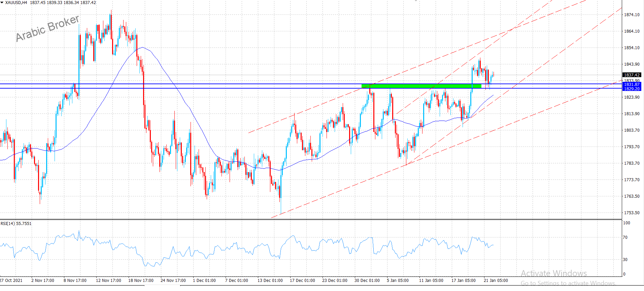
Task: Click the 12 Nov 17:00 time label
Action: tap(108, 281)
